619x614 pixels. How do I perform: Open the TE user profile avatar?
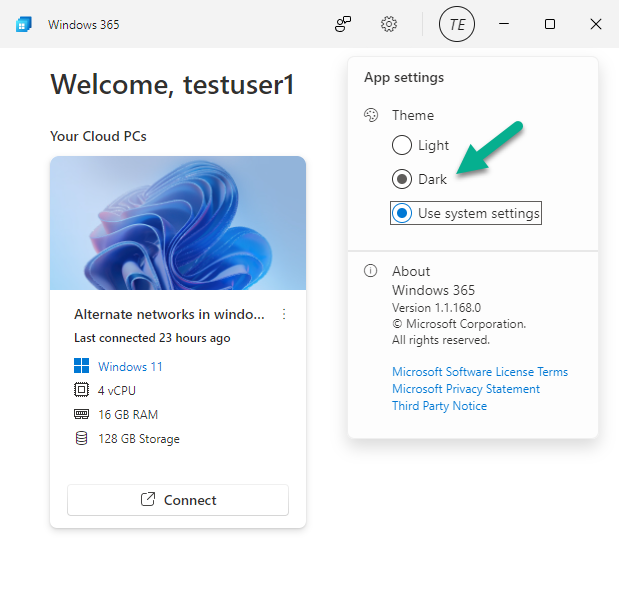click(x=457, y=24)
